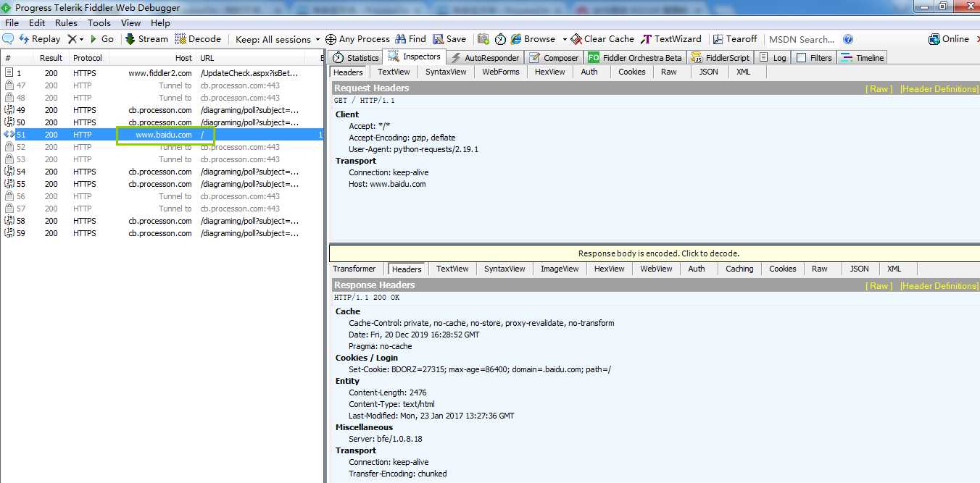980x483 pixels.
Task: Click the request [Raw] link
Action: click(x=879, y=88)
